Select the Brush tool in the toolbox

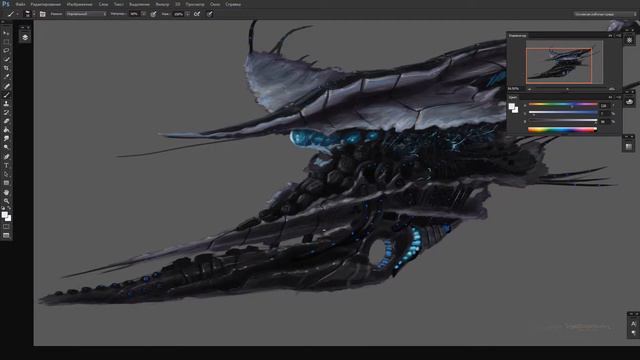(6, 95)
